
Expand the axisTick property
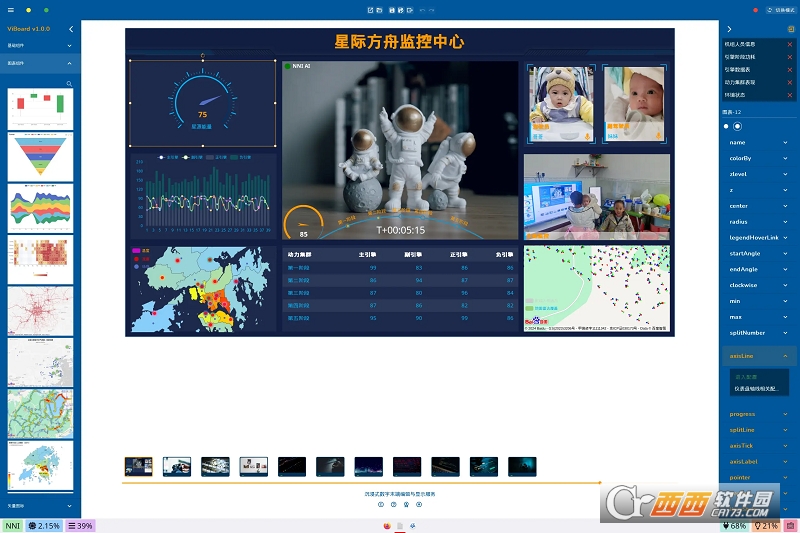pyautogui.click(x=759, y=446)
